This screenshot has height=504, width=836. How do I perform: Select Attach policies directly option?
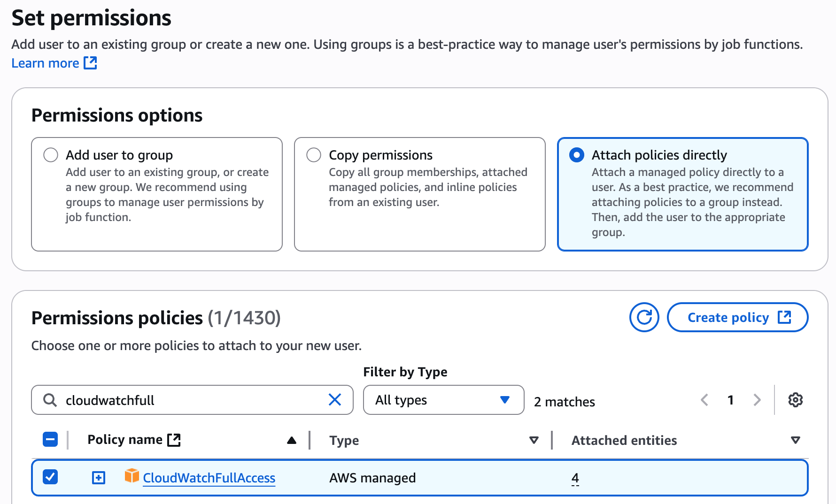[x=577, y=155]
